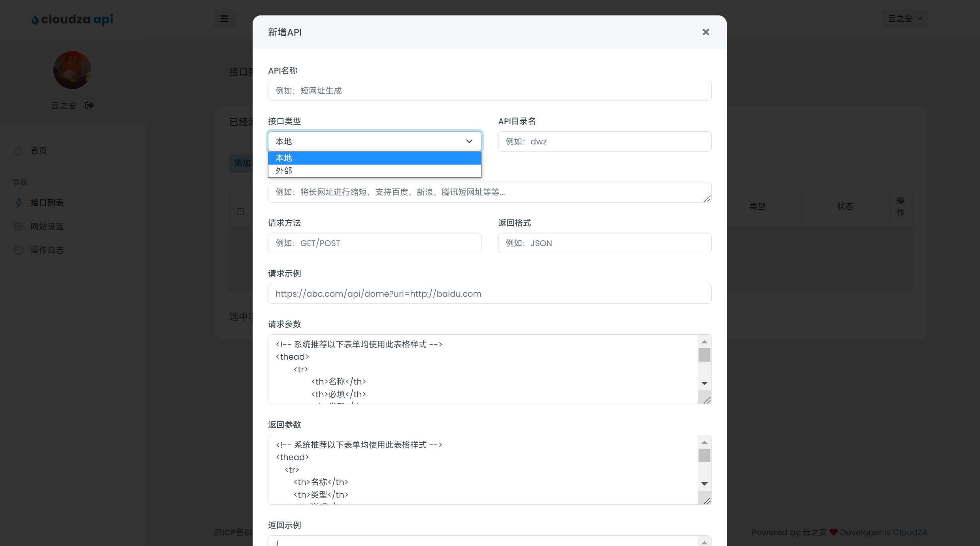Open 网站设置 in the sidebar
The height and width of the screenshot is (546, 980).
click(x=47, y=226)
